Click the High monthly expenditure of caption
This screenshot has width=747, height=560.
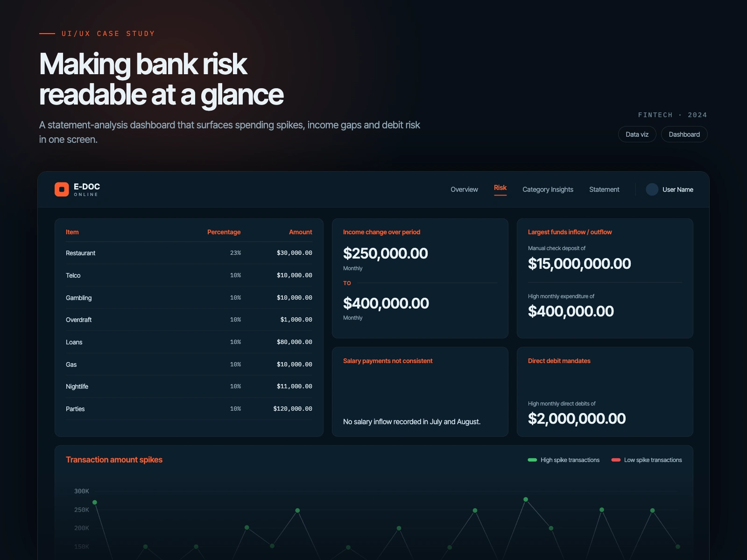coord(561,296)
